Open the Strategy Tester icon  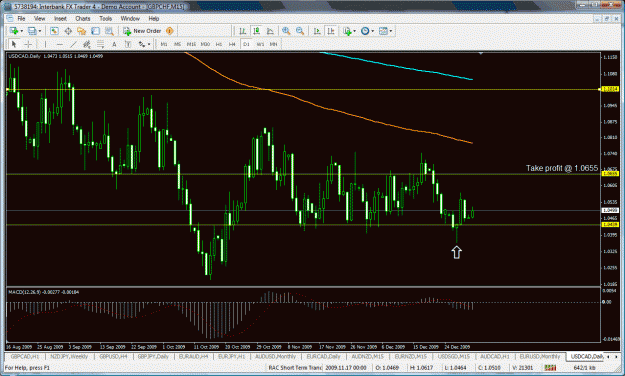click(x=109, y=31)
